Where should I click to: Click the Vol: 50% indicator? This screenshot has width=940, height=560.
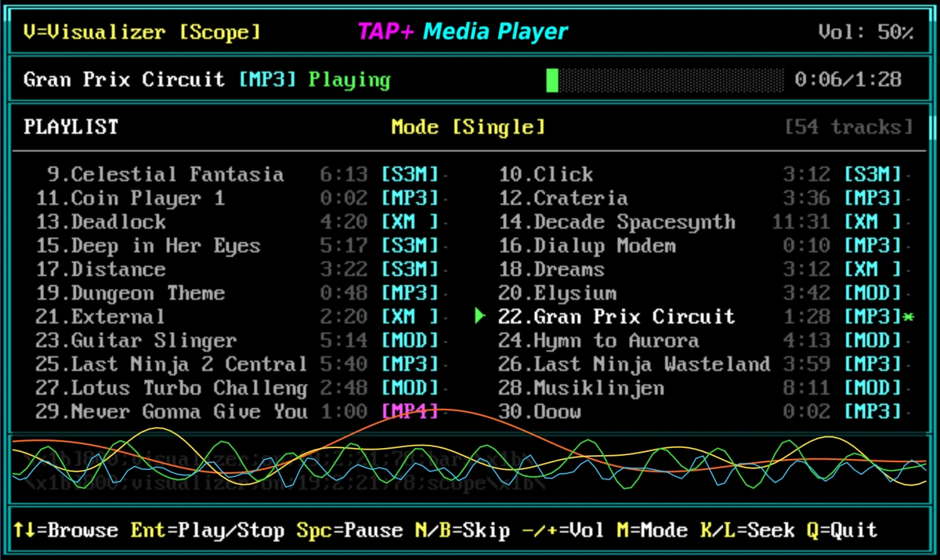pos(866,32)
